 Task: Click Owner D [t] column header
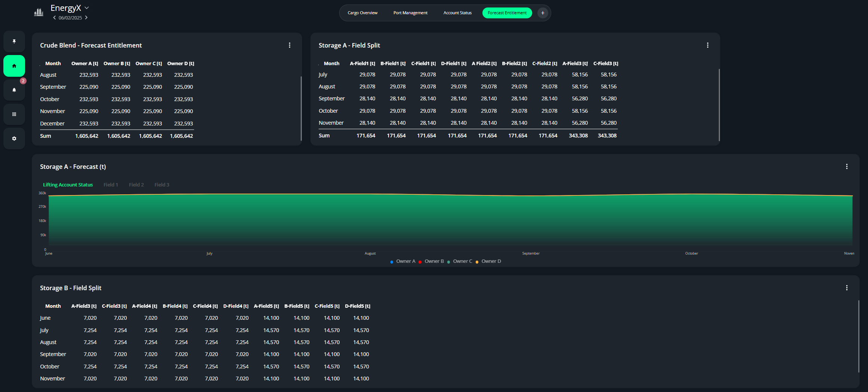point(181,64)
